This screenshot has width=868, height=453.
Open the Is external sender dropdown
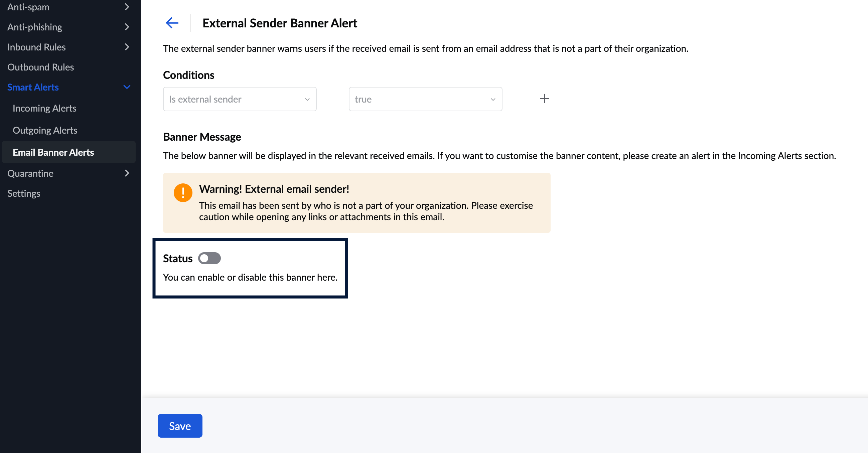(240, 99)
